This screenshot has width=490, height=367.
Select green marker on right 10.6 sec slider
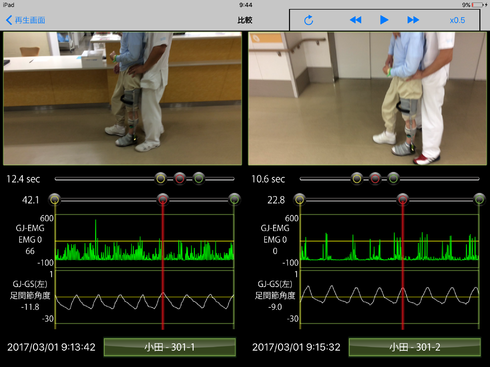click(x=393, y=179)
